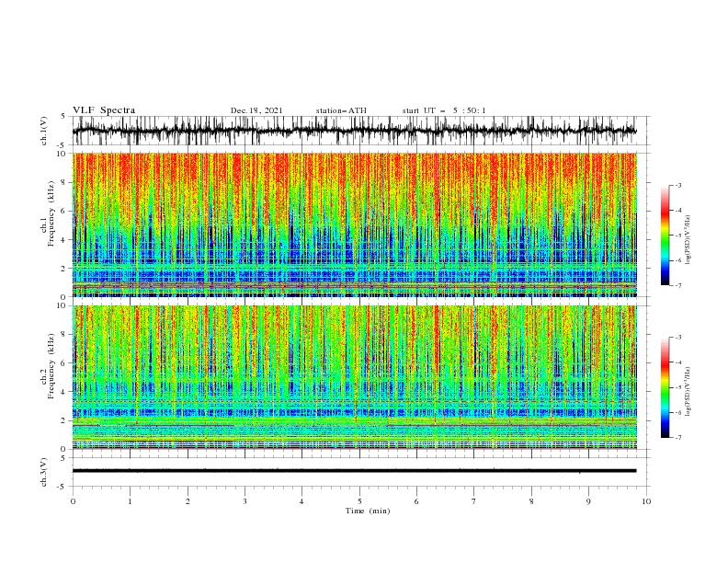Click time axis tick label "5"
Viewport: 728px width, 563px height.
coord(359,501)
